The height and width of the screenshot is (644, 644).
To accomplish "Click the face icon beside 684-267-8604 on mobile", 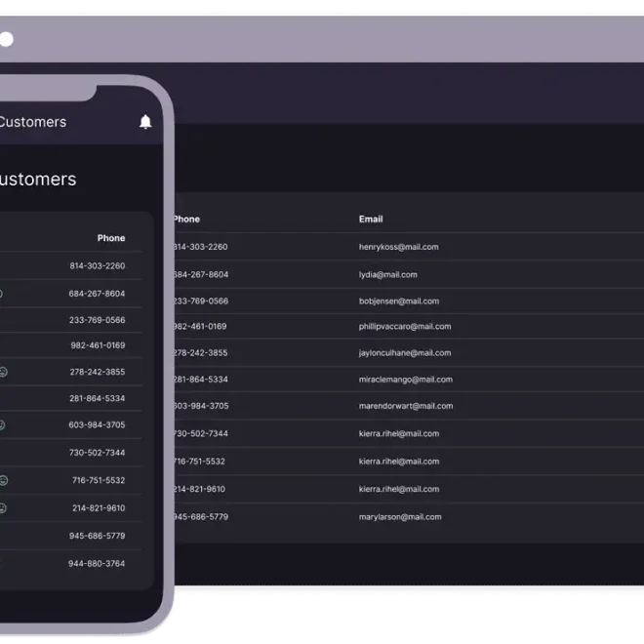I will coord(1,294).
